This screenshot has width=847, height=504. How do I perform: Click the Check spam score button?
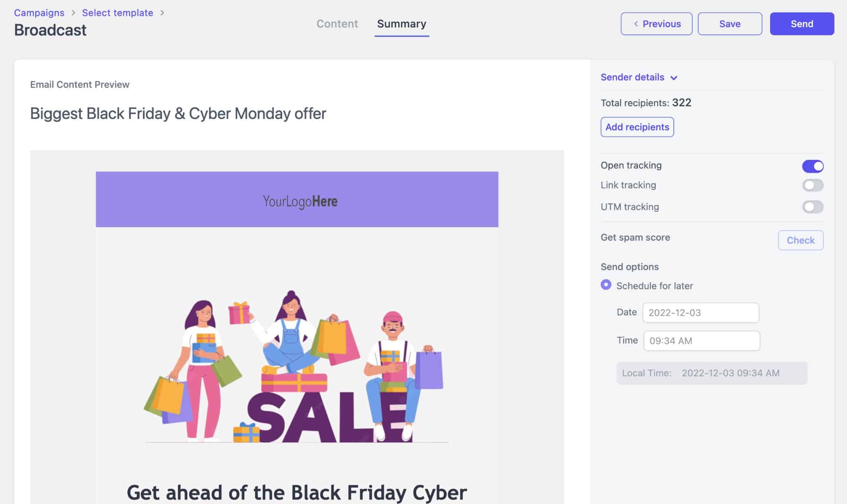pyautogui.click(x=800, y=239)
